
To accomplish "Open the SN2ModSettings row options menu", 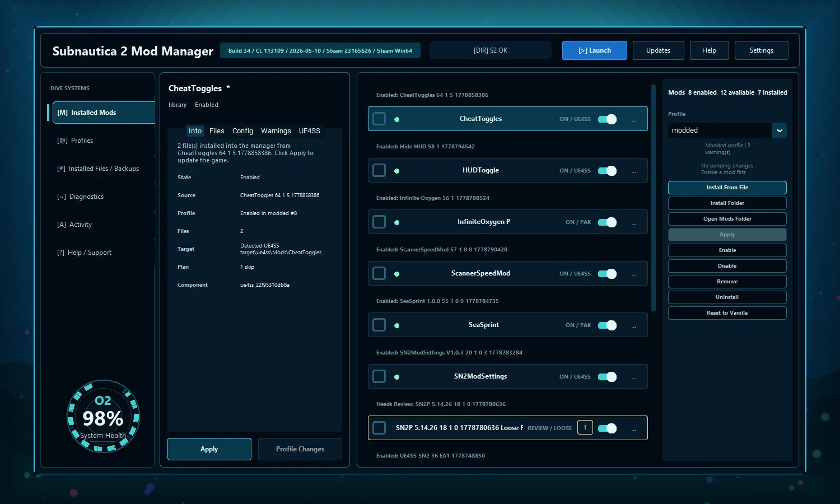I will (633, 377).
